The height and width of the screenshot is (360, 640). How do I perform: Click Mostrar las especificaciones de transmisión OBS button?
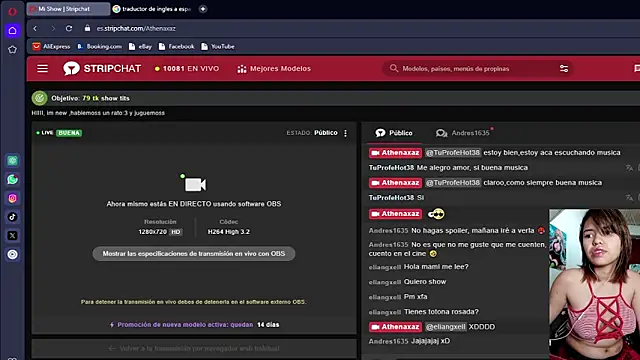point(194,253)
